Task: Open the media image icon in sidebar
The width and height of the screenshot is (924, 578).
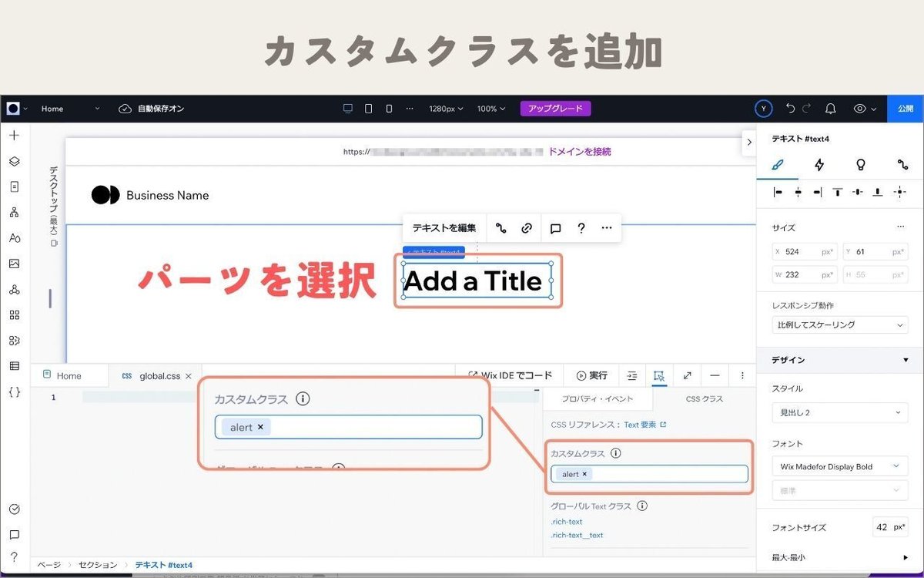Action: coord(14,264)
